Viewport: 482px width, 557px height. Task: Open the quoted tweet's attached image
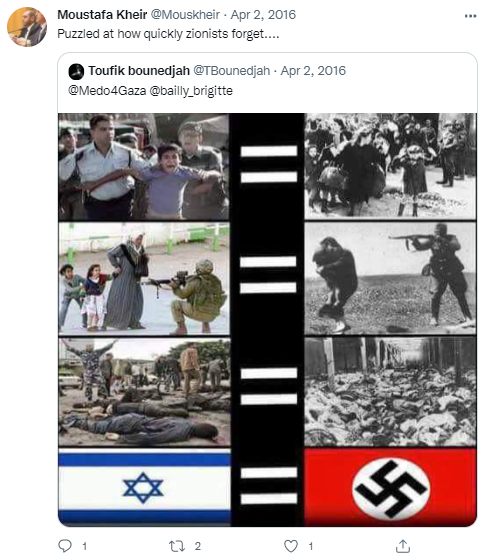tap(267, 320)
